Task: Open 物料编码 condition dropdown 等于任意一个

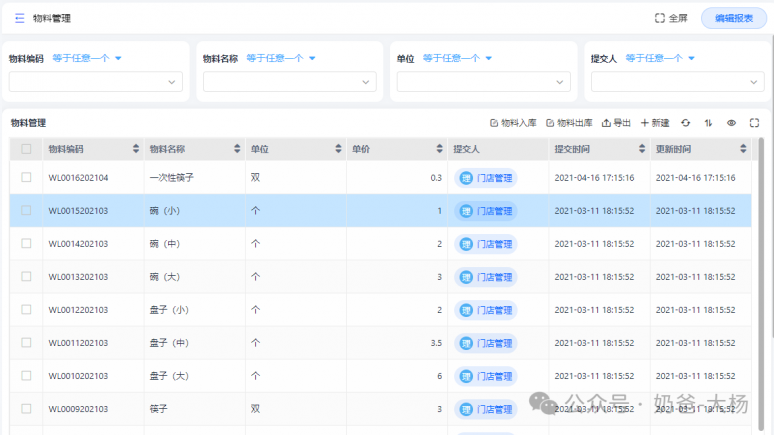Action: 87,58
